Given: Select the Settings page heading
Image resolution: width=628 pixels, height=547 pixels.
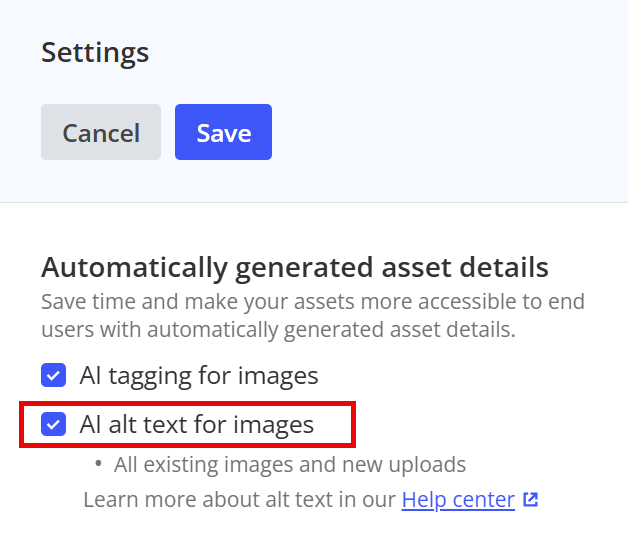Looking at the screenshot, I should coord(95,53).
